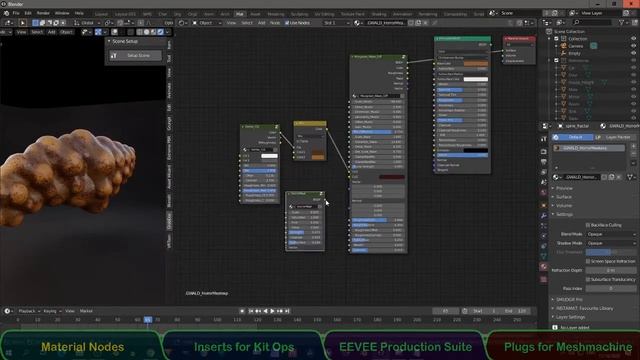Click the black Emission swatch on Principled node
Image resolution: width=640 pixels, height=360 pixels.
click(x=476, y=150)
